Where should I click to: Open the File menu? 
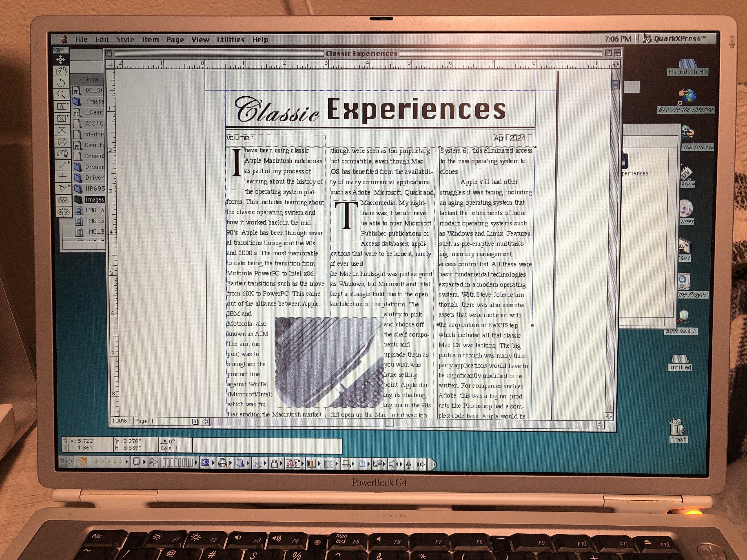[x=81, y=39]
